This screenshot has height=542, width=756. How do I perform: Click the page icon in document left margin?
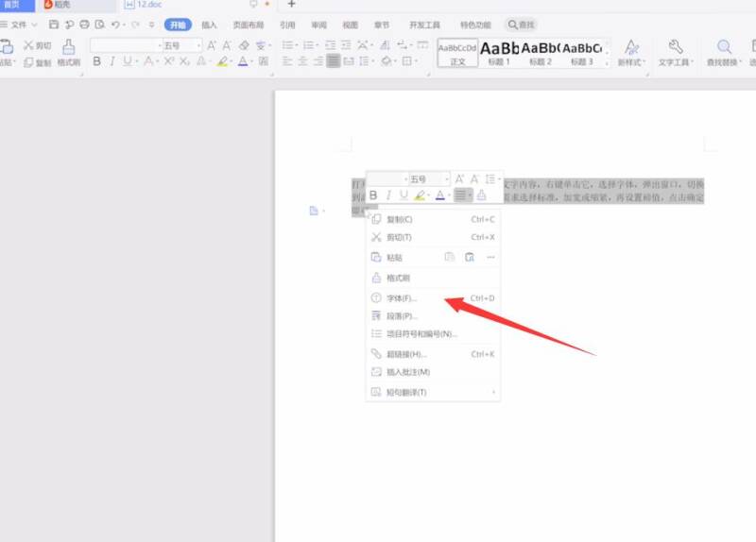pos(314,211)
